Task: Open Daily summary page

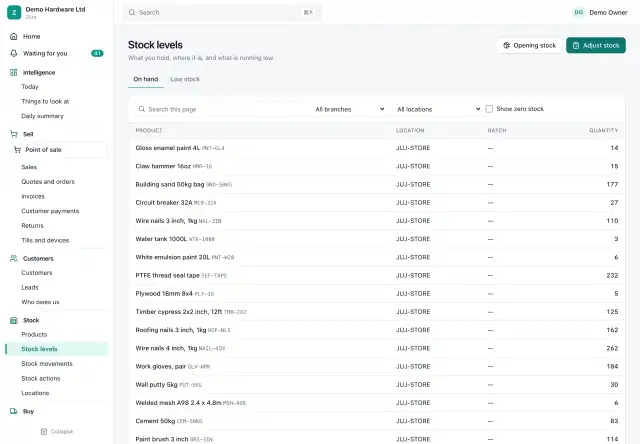Action: [x=42, y=116]
